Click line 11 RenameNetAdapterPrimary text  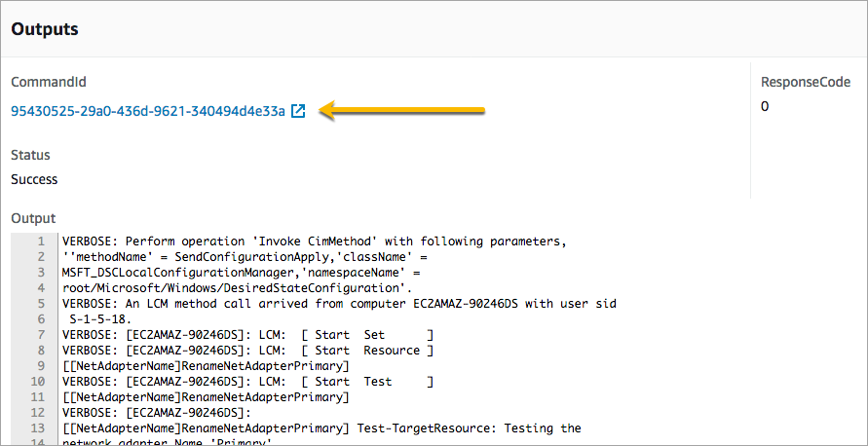[206, 397]
